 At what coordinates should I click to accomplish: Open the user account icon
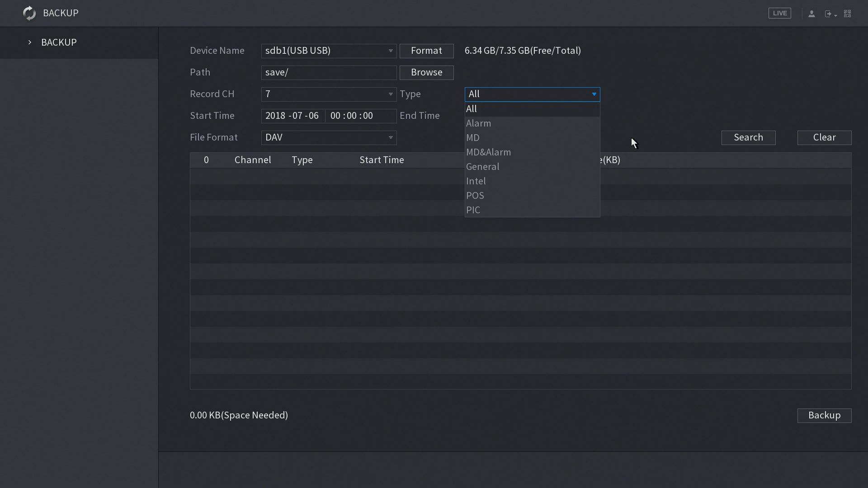811,14
